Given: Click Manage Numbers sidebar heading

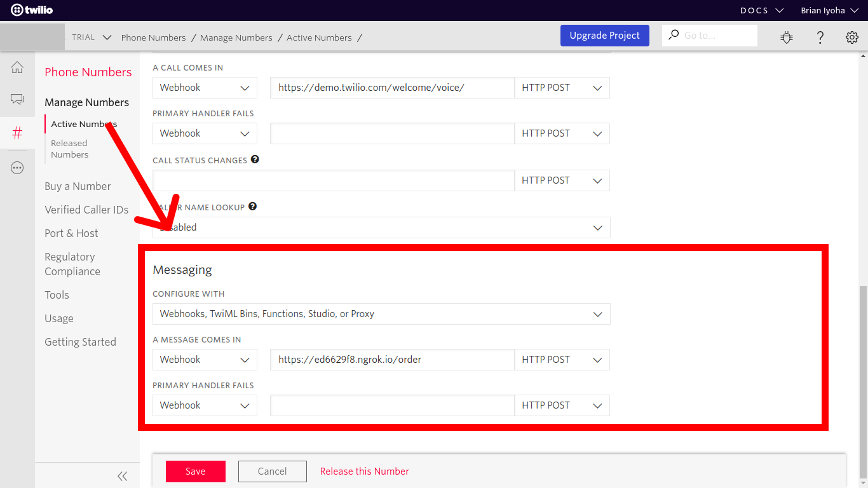Looking at the screenshot, I should pyautogui.click(x=86, y=102).
